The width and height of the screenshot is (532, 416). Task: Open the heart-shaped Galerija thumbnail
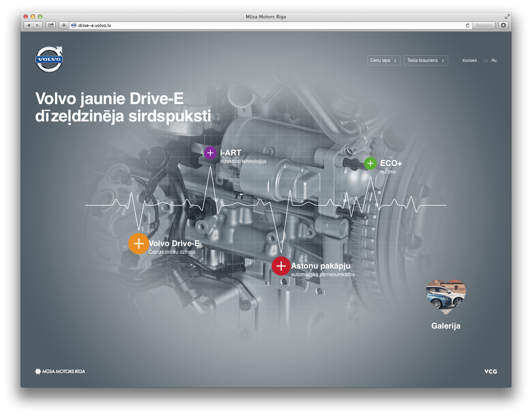coord(446,297)
